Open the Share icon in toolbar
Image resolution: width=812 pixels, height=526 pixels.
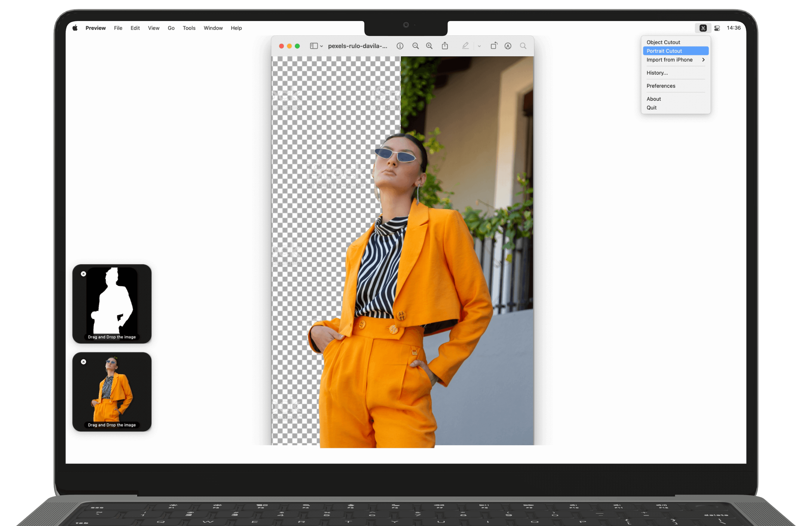pos(445,46)
